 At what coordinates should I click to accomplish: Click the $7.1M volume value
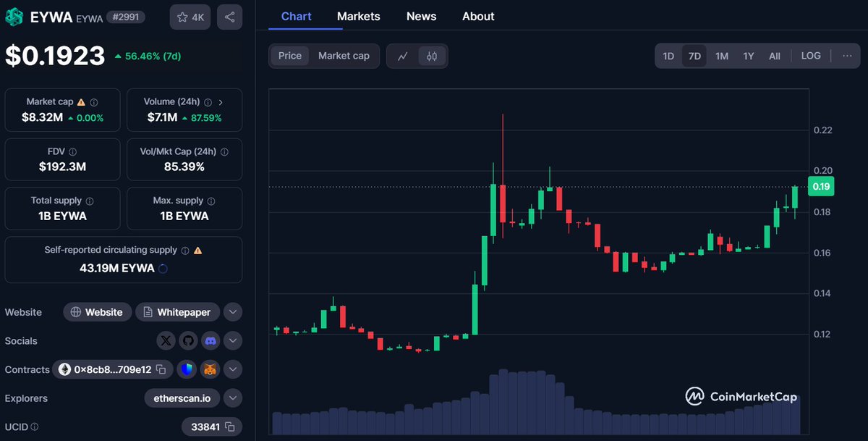[x=163, y=117]
